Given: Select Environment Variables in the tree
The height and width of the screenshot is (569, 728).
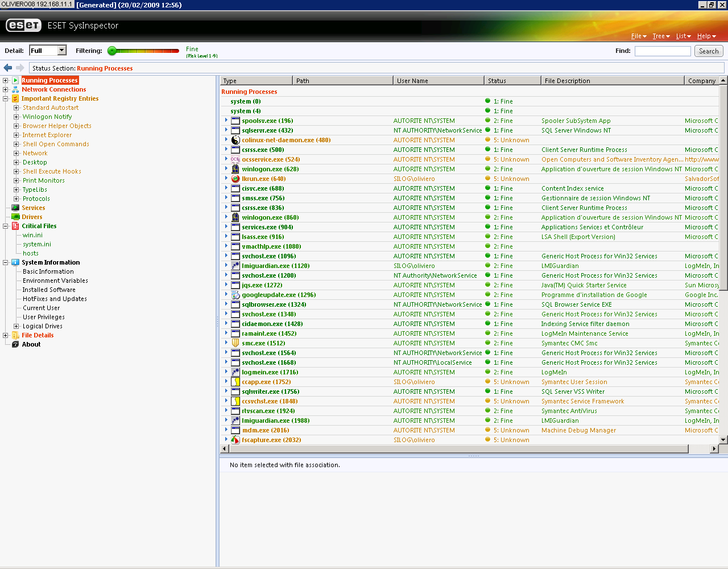Looking at the screenshot, I should coord(55,281).
